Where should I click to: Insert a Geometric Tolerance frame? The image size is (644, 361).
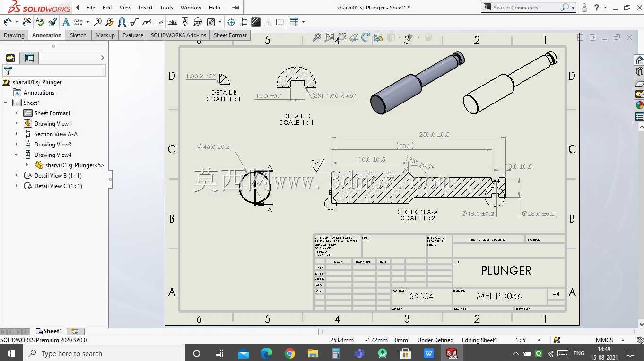[173, 22]
